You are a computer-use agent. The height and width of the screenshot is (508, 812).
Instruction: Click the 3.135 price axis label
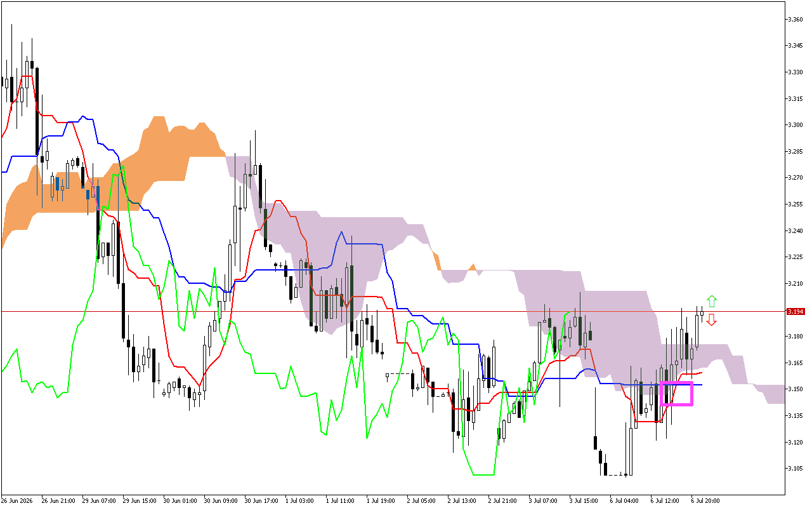(796, 416)
